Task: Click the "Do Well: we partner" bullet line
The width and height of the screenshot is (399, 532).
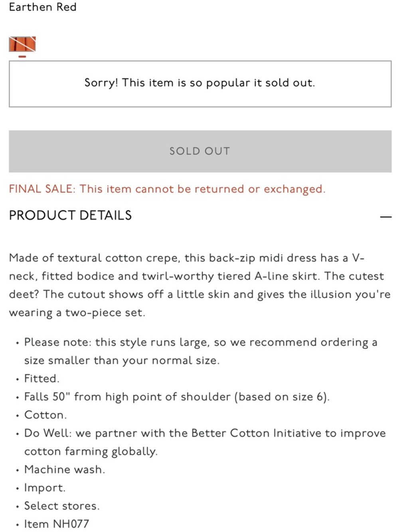Action: 205,433
